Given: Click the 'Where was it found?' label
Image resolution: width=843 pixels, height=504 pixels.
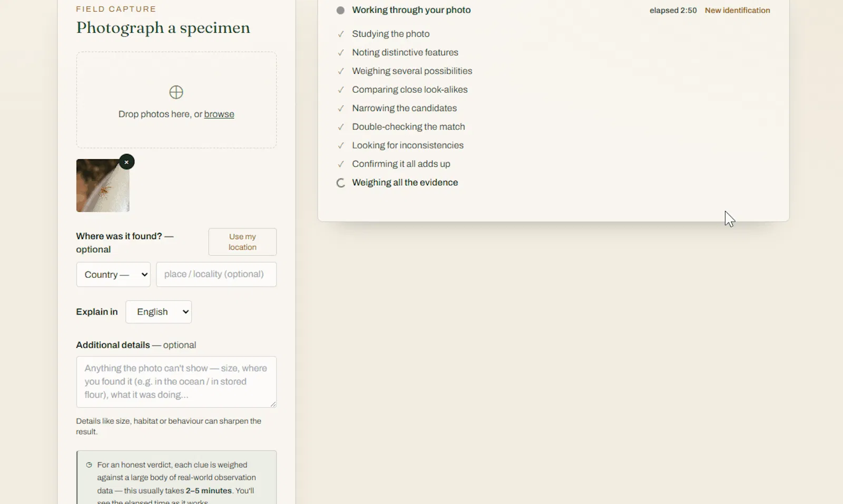Looking at the screenshot, I should tap(125, 243).
